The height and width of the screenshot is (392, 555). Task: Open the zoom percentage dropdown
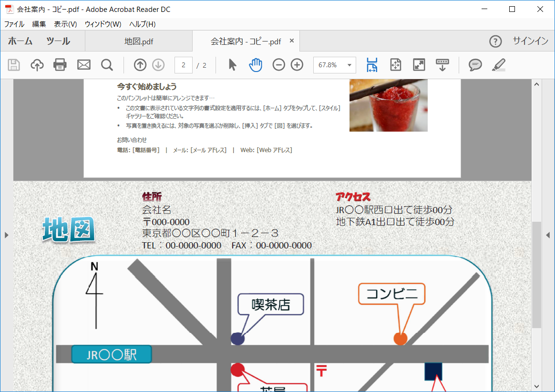pos(349,64)
